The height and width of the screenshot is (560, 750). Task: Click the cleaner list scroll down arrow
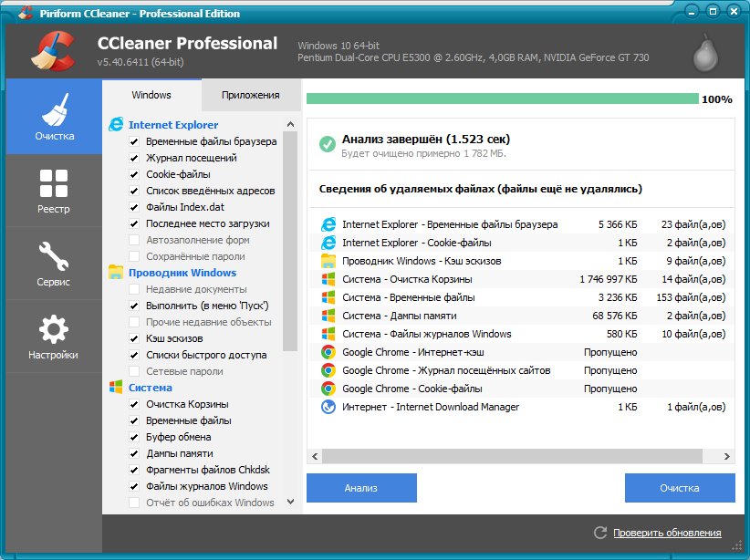pyautogui.click(x=290, y=502)
